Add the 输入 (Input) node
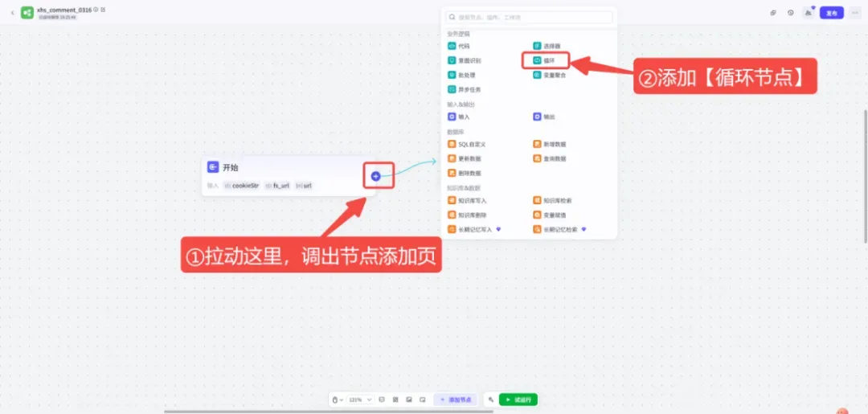868x414 pixels. [x=459, y=117]
